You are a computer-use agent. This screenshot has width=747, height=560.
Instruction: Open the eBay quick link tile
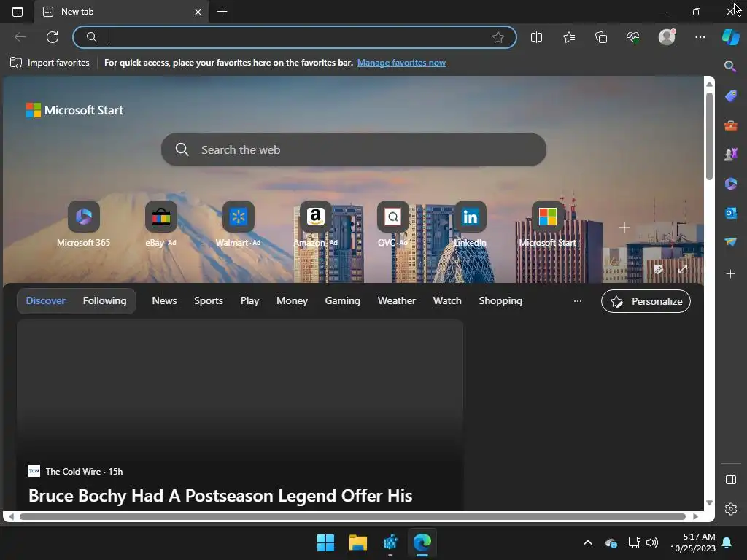(x=161, y=224)
